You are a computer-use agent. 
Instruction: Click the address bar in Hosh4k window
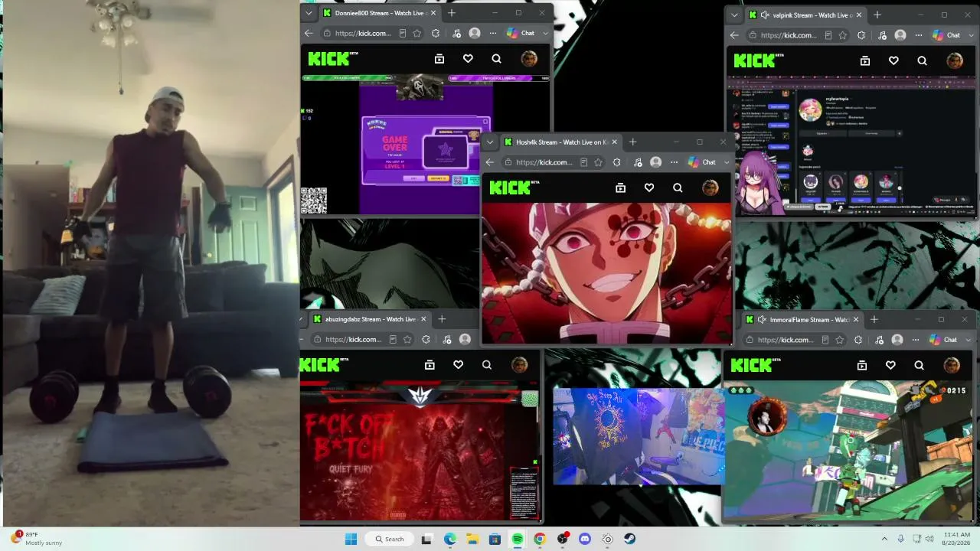point(544,162)
